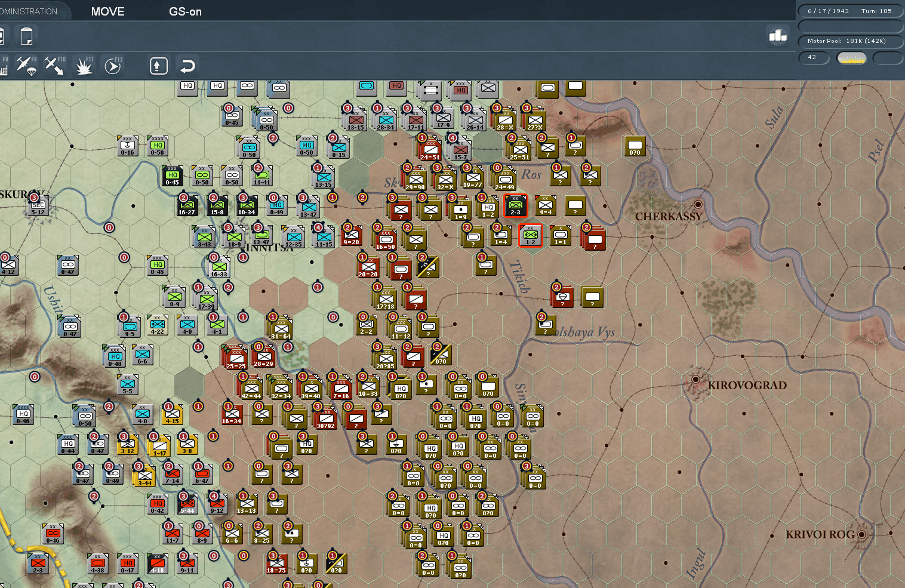The height and width of the screenshot is (588, 905).
Task: Select the 20?85 infantry stack
Action: (385, 357)
